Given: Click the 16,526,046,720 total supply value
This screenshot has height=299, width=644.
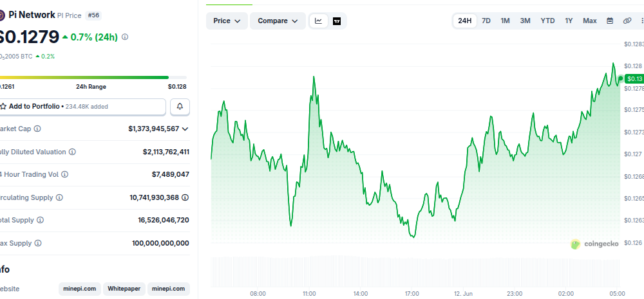Looking at the screenshot, I should point(164,221).
